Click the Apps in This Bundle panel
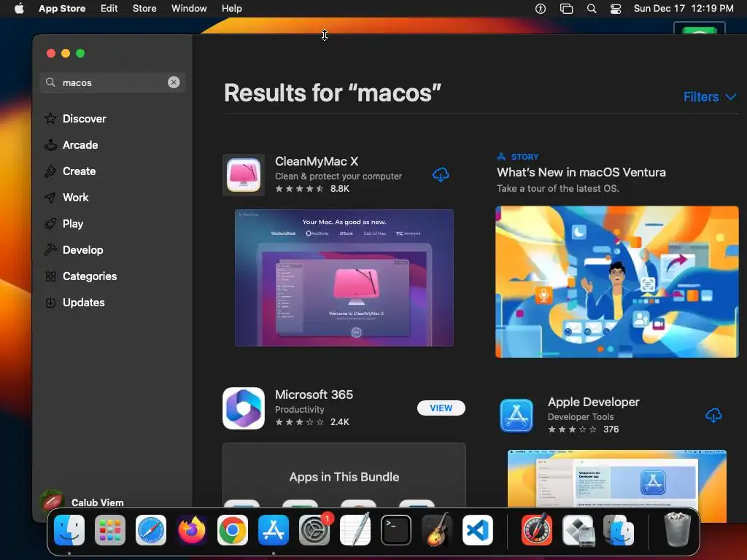The height and width of the screenshot is (560, 747). coord(344,475)
